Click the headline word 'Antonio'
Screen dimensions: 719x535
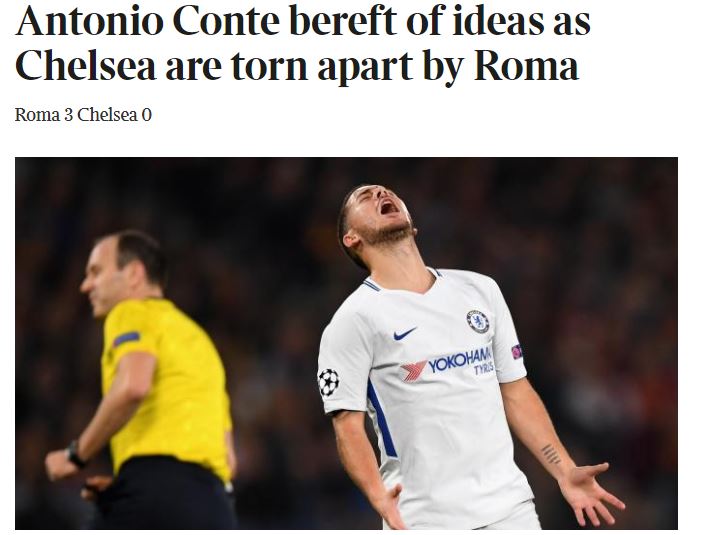89,21
